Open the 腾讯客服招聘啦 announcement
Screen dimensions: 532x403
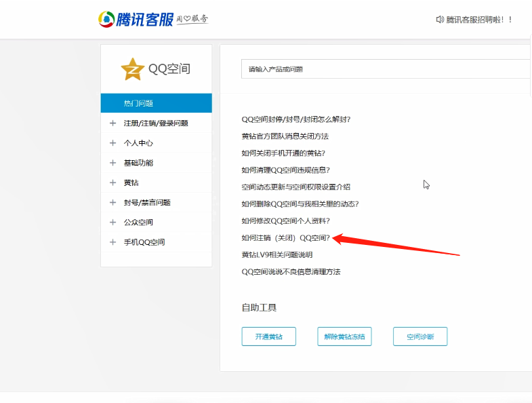click(478, 20)
